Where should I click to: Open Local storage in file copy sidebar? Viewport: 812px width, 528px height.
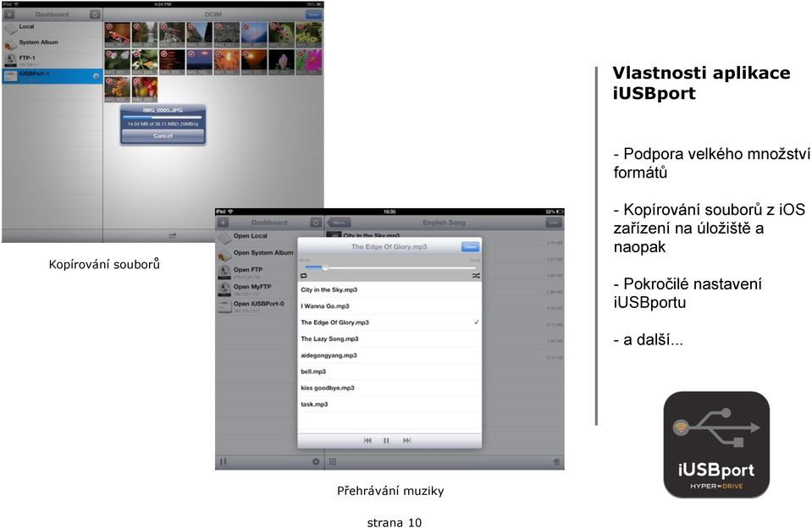click(52, 27)
